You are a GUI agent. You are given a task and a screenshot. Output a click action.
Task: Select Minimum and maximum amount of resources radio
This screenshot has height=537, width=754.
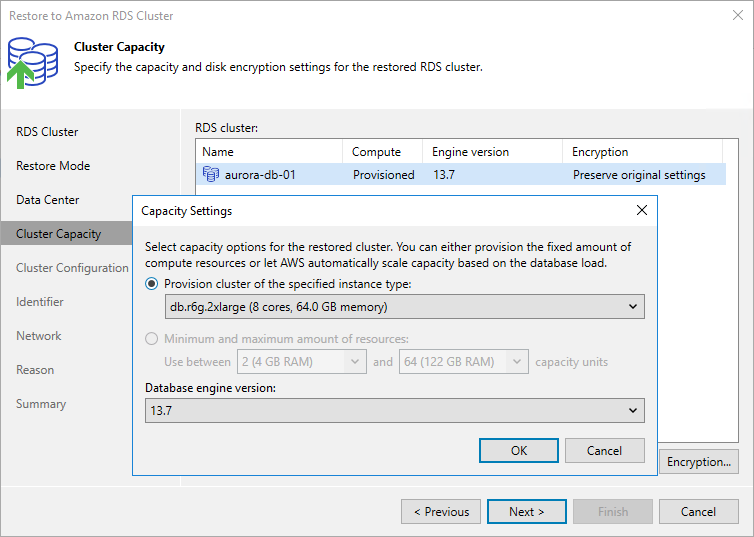click(151, 338)
